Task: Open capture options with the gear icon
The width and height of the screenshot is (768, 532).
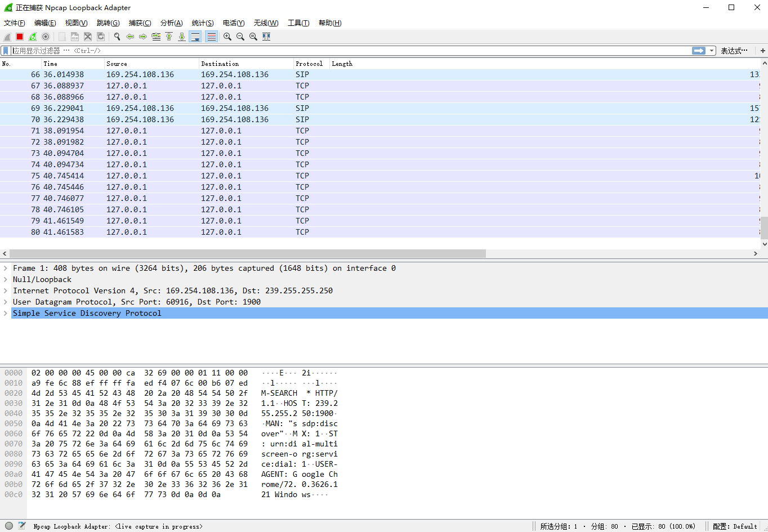Action: (x=45, y=36)
